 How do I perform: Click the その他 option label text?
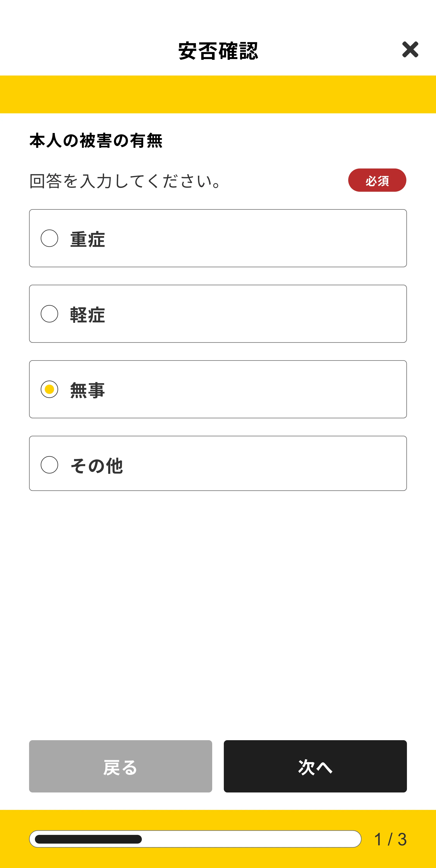(97, 466)
